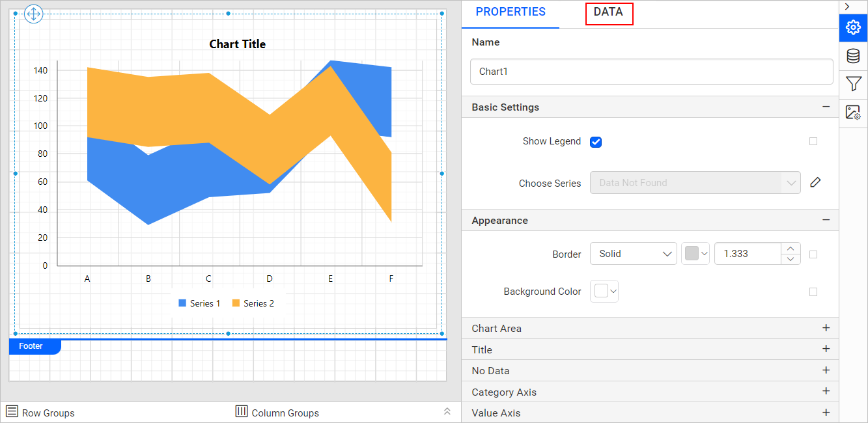Screen dimensions: 868x423
Task: Toggle the Show Legend checkbox
Action: [595, 141]
